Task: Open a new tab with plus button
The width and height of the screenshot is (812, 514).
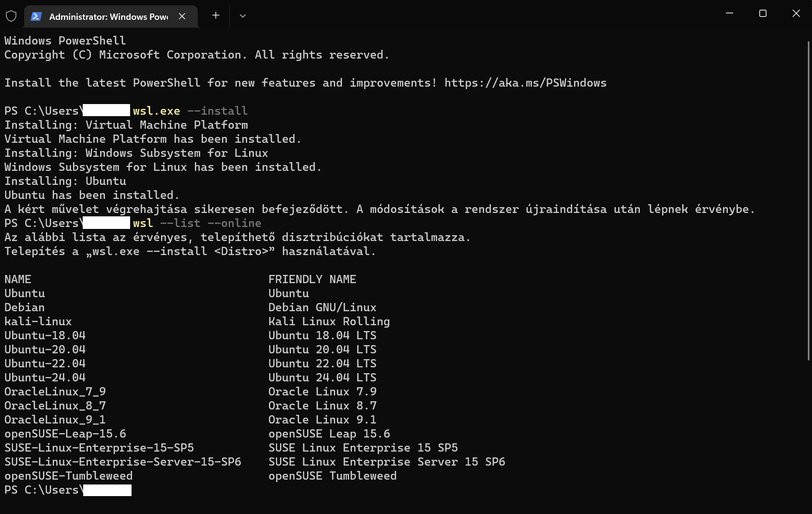Action: pyautogui.click(x=216, y=15)
